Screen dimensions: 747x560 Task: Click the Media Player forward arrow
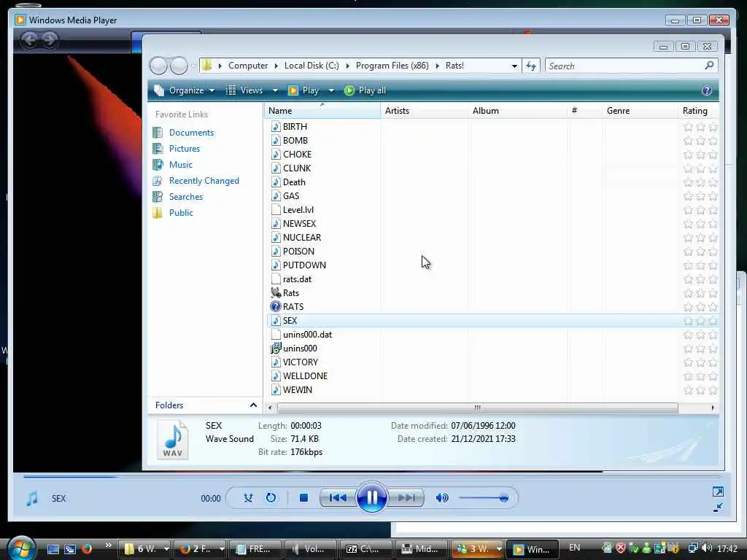pos(49,40)
